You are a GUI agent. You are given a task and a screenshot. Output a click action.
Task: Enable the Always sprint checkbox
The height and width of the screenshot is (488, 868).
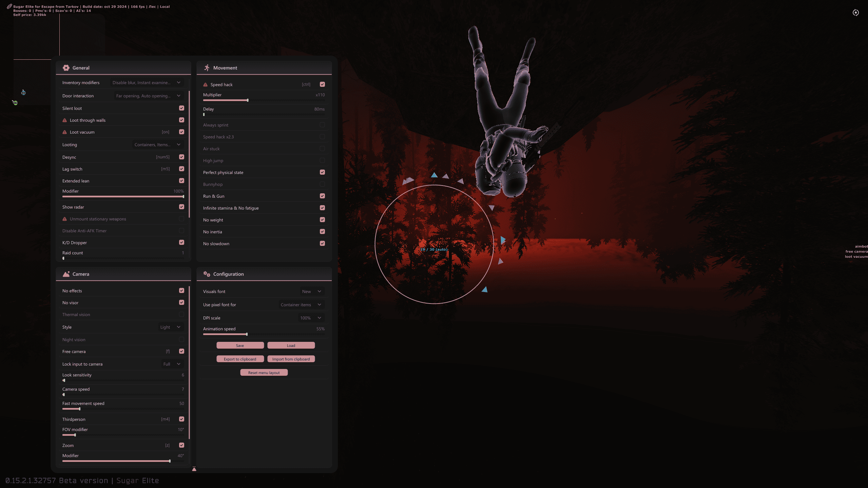click(x=322, y=125)
